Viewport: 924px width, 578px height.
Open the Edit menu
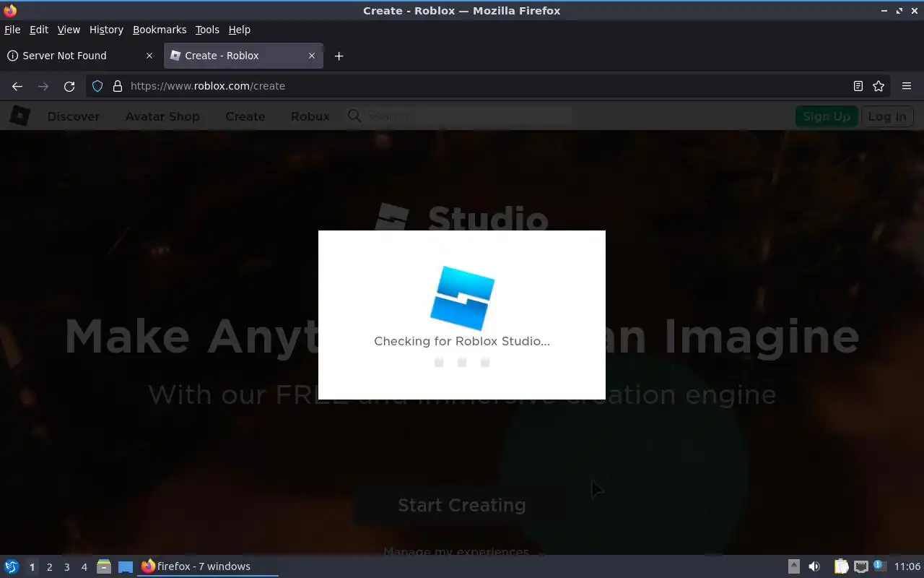tap(39, 30)
